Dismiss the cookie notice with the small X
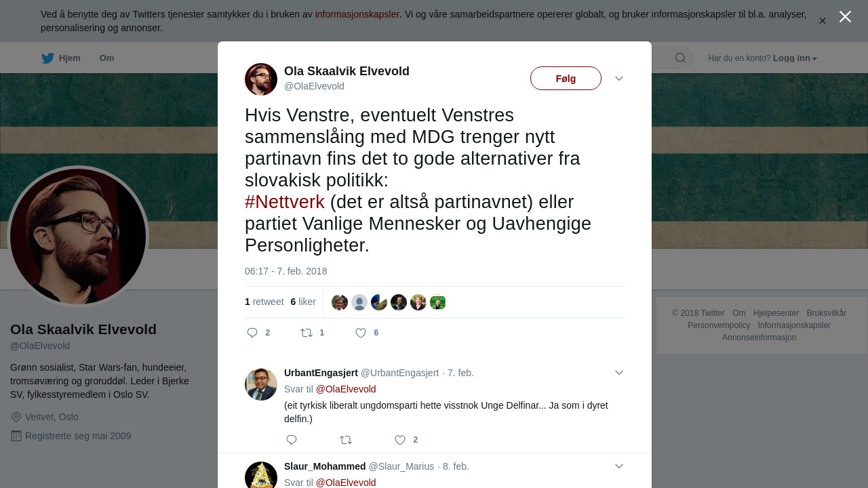Screen dimensions: 868x488 [x=823, y=21]
